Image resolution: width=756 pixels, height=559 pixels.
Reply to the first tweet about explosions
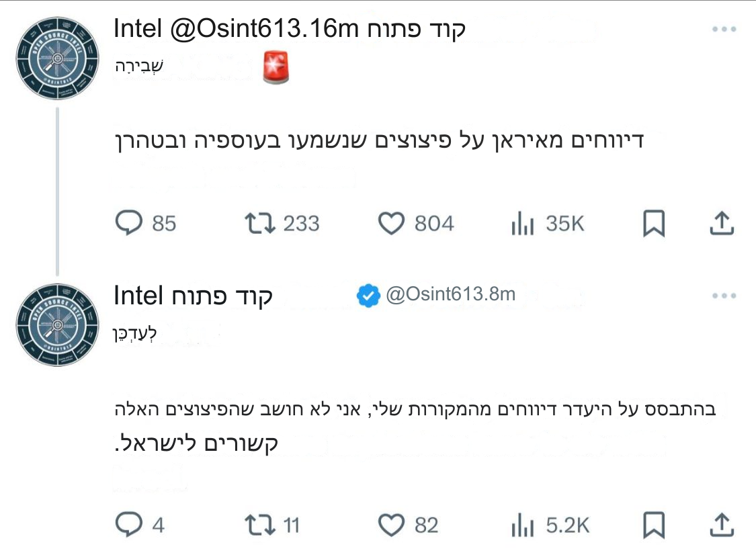(130, 223)
